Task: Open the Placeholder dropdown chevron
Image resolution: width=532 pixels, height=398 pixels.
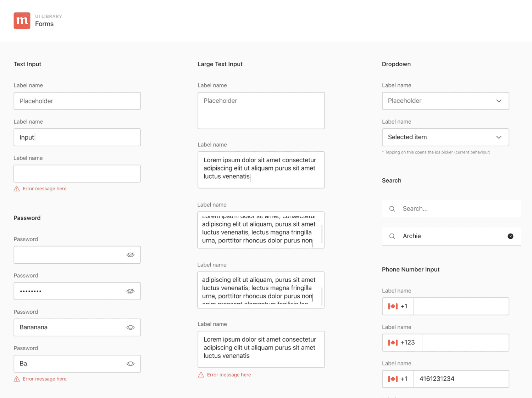Action: tap(499, 101)
